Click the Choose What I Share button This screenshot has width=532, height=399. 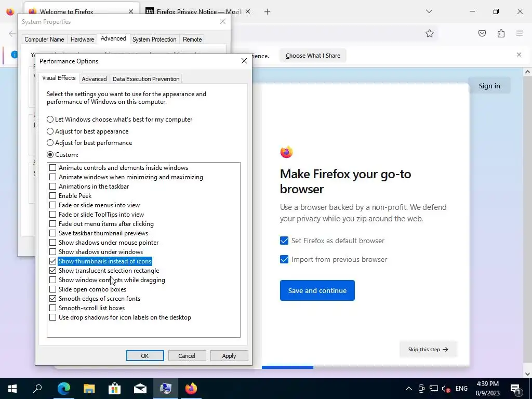point(313,56)
